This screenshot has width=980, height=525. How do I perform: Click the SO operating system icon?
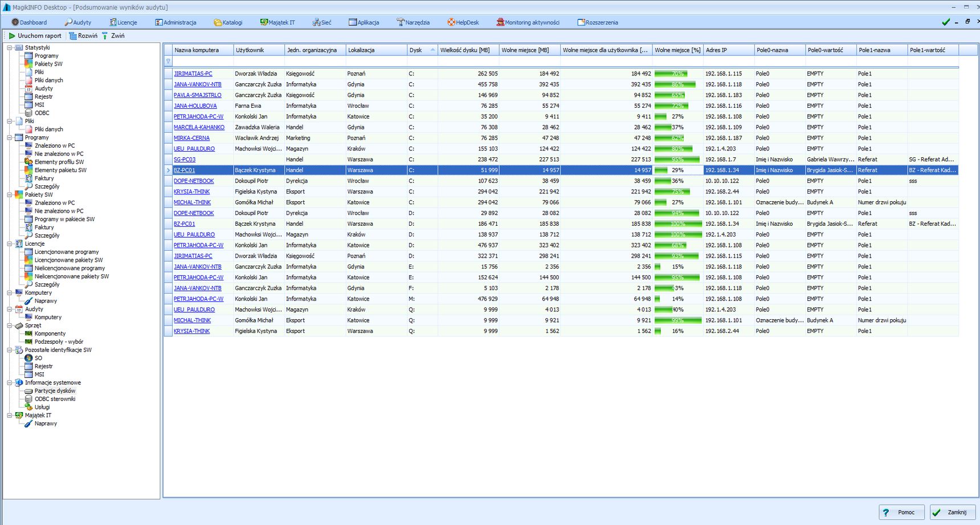(28, 358)
